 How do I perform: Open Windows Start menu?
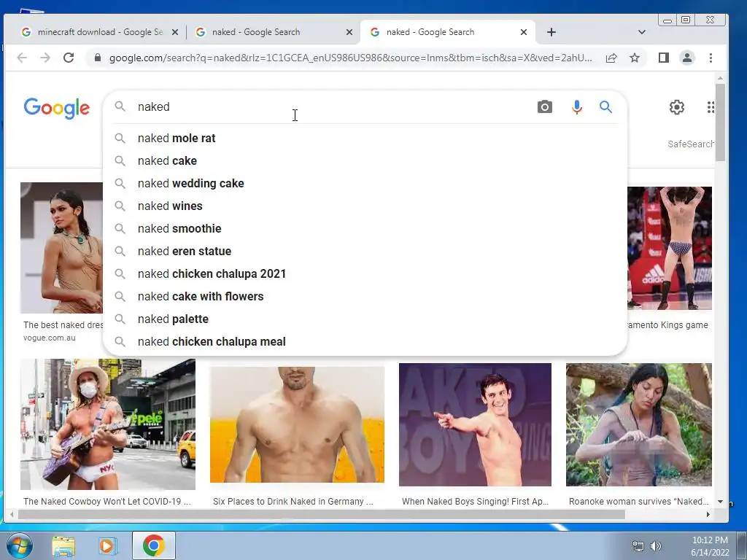[20, 545]
